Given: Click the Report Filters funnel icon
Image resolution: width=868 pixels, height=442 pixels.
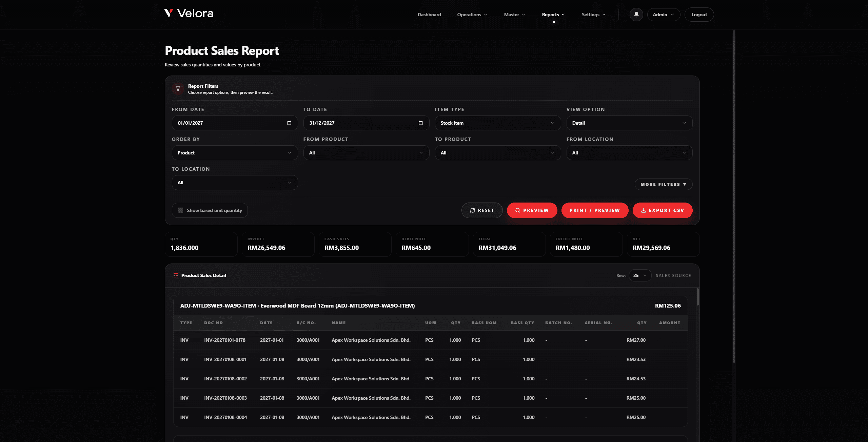Looking at the screenshot, I should 178,89.
